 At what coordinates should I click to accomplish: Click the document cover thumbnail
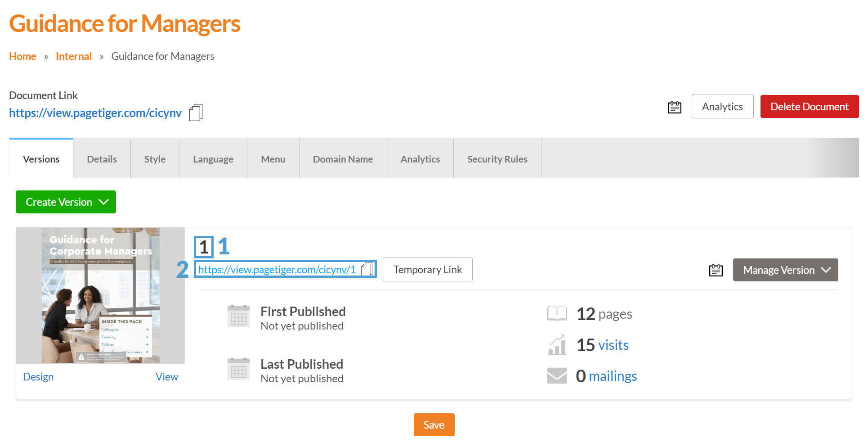click(100, 295)
